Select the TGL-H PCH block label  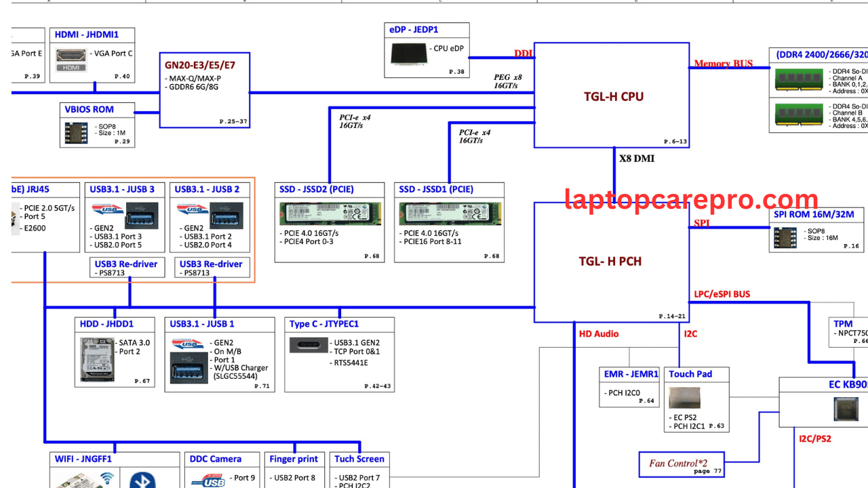[x=610, y=261]
